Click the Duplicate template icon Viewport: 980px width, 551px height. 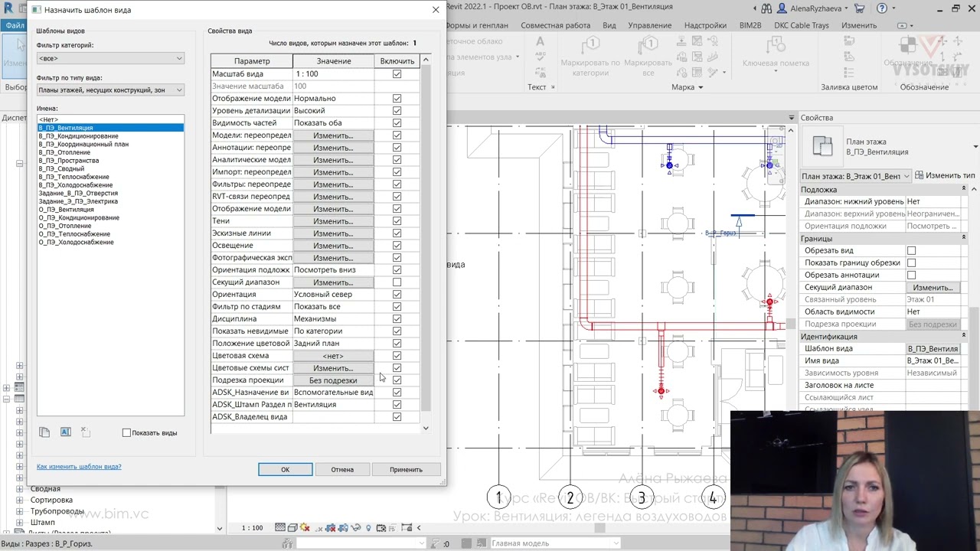tap(44, 432)
